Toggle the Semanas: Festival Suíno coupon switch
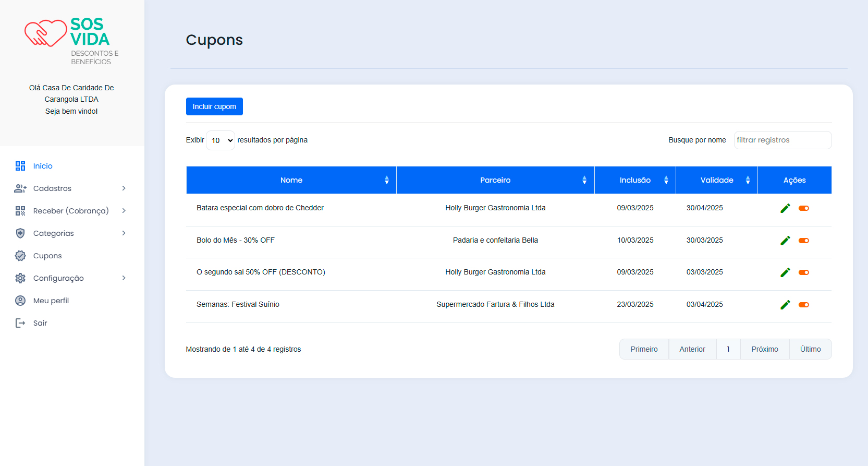Screen dimensions: 868x466 click(804, 305)
